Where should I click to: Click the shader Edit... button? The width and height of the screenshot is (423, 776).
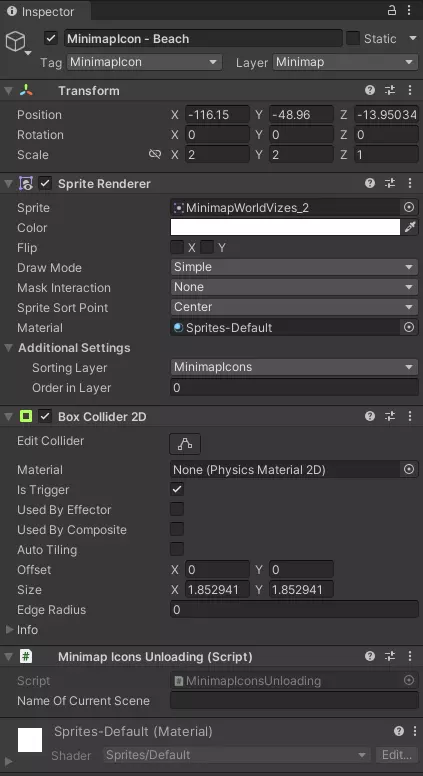397,755
